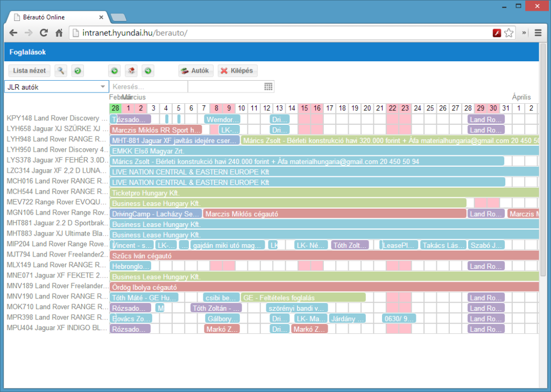The image size is (551, 392).
Task: Open the Szabó J... booking
Action: click(x=486, y=245)
